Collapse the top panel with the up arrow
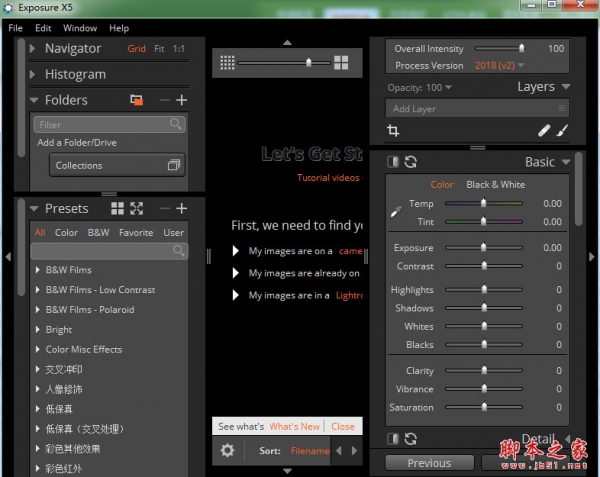Screen dimensions: 600x477 click(x=287, y=42)
